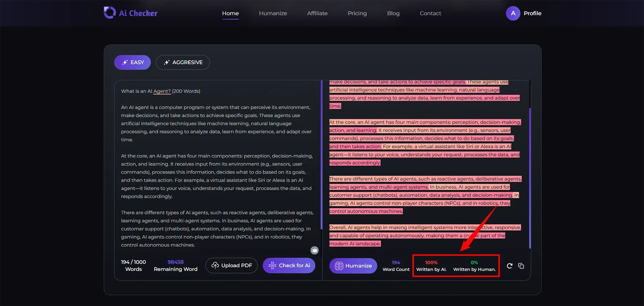644x306 pixels.
Task: Click the heading 'What is an AI Agent?'
Action: [146, 91]
